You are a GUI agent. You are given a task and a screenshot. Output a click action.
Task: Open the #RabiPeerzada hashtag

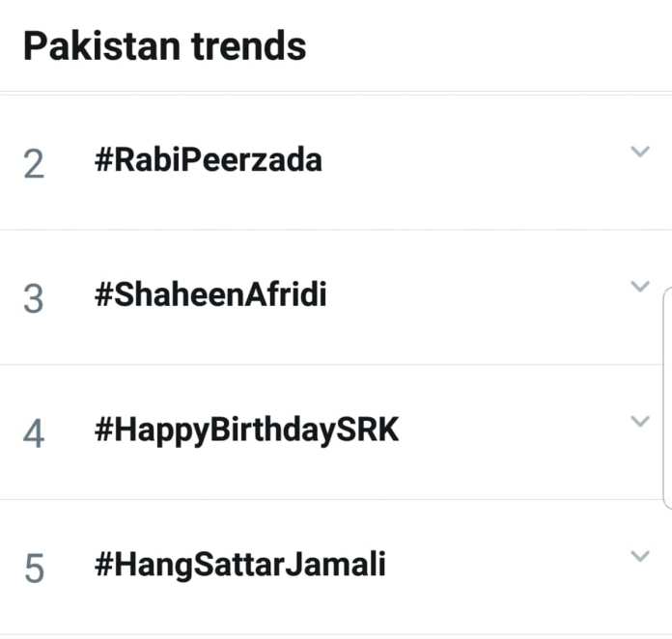click(208, 160)
